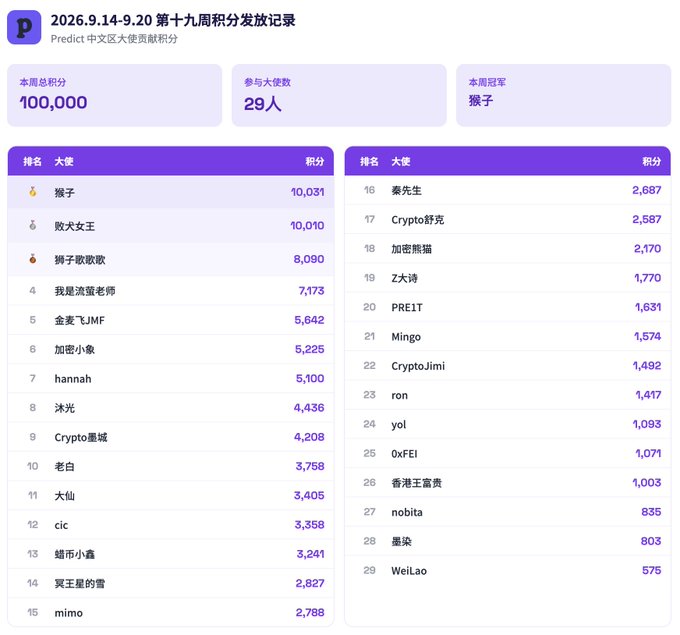Select the title 第十九周积分发放记录
Viewport: 680px width, 635px height.
click(x=225, y=20)
